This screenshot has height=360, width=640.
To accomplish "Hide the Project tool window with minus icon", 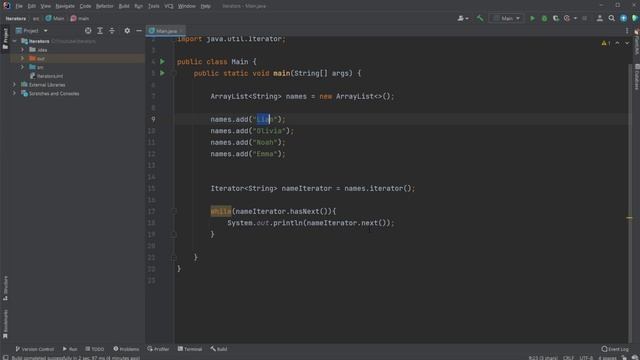I will pyautogui.click(x=139, y=31).
